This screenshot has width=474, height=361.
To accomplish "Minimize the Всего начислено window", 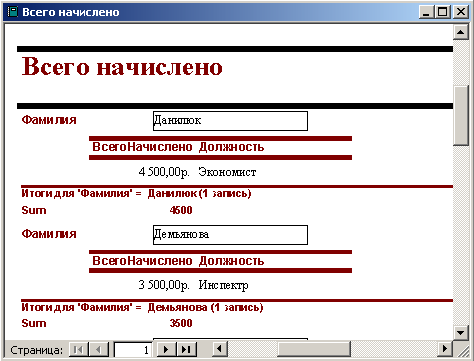I will (426, 12).
